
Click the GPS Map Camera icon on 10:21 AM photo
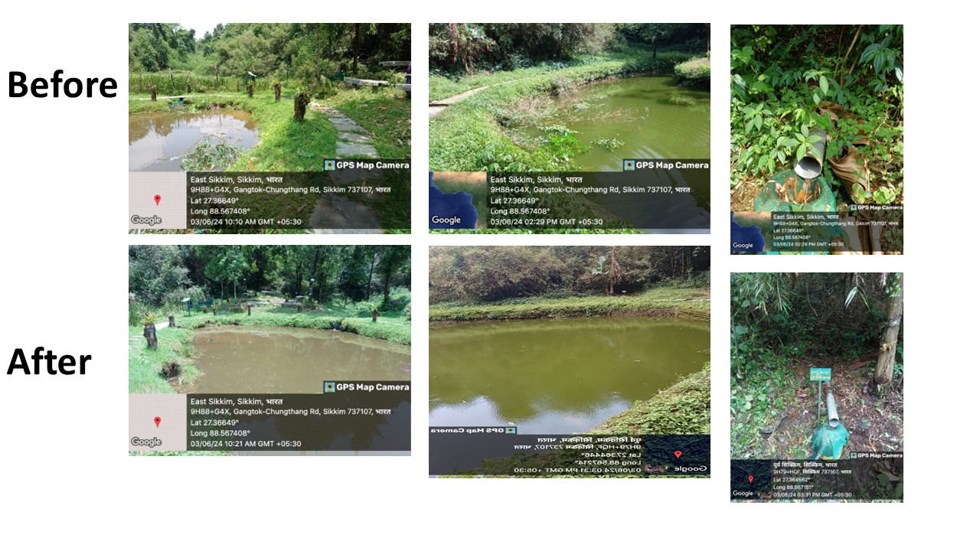tap(330, 387)
